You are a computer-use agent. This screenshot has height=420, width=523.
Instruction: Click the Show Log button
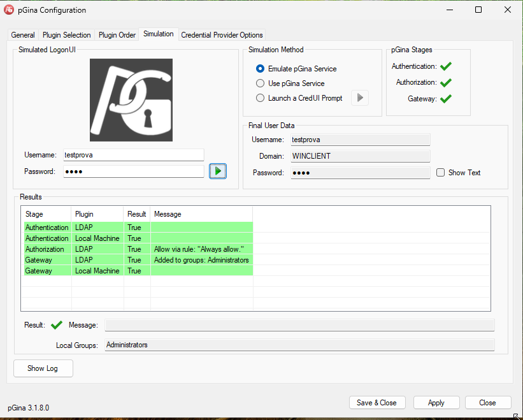(43, 368)
